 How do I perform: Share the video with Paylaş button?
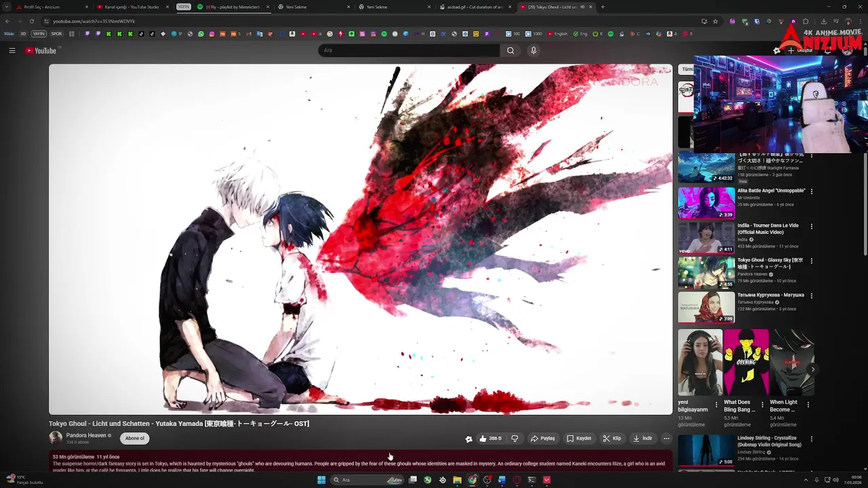click(542, 439)
